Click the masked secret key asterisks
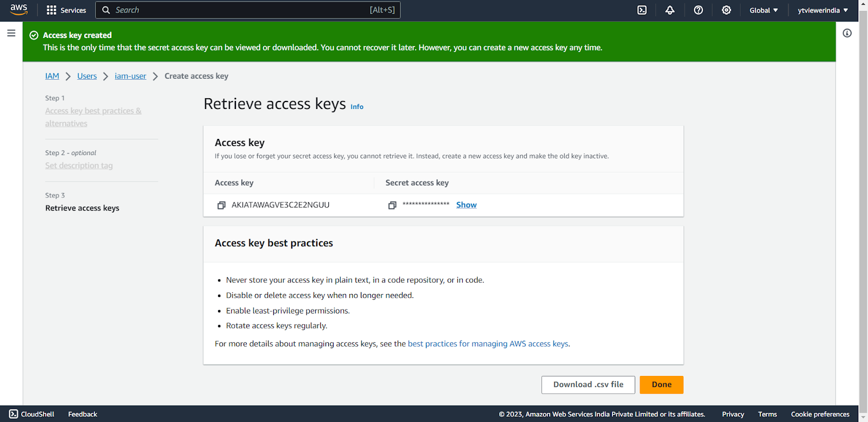This screenshot has width=868, height=422. (426, 204)
